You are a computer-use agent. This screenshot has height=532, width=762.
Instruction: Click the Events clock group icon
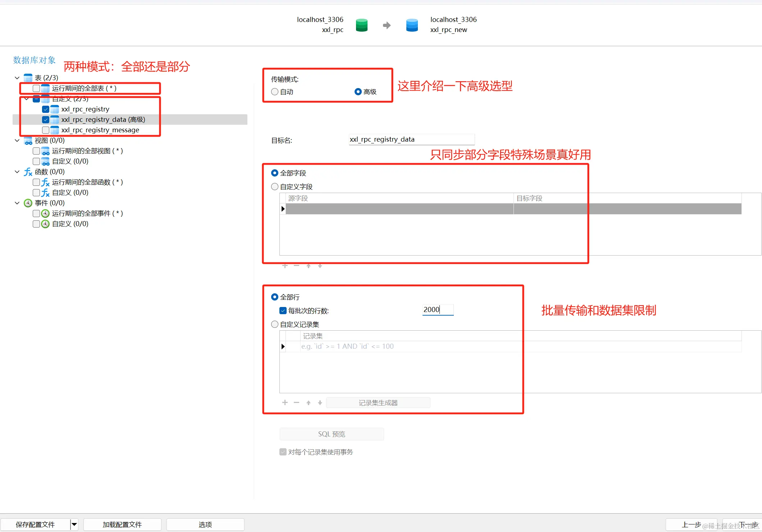click(28, 203)
